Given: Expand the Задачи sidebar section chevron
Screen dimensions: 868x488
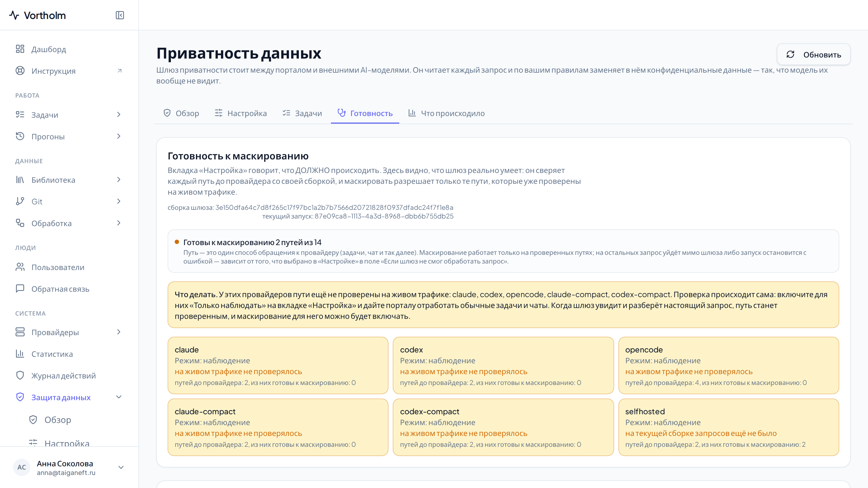Looking at the screenshot, I should tap(119, 114).
